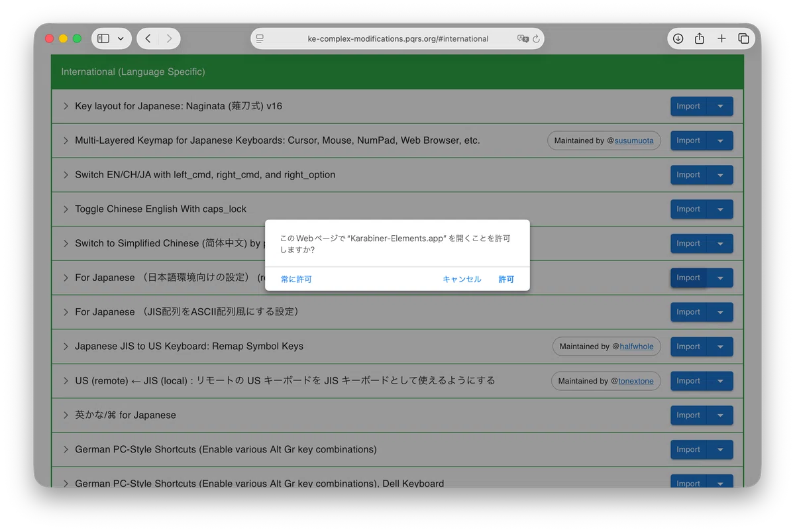The height and width of the screenshot is (532, 795).
Task: Import Japanese JIS to US Keyboard rule
Action: [688, 346]
